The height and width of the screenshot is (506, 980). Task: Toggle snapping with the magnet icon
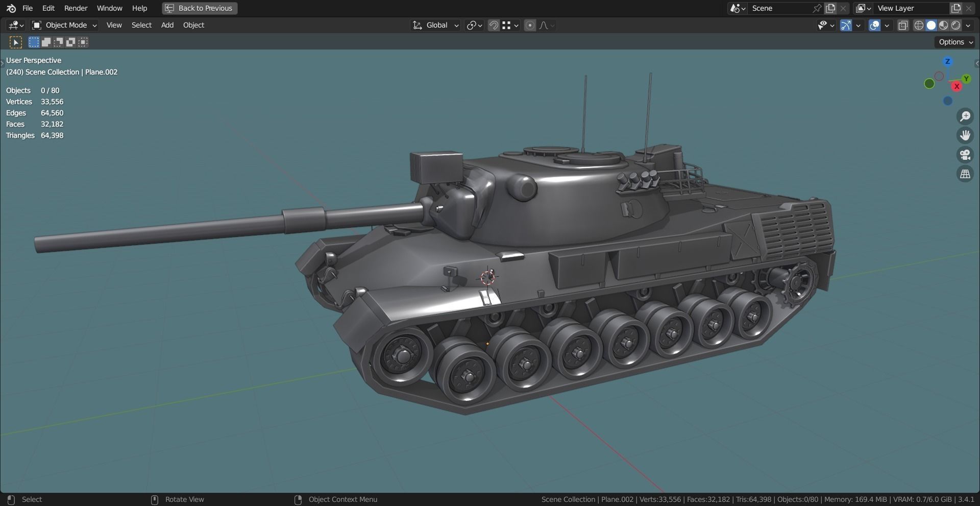point(494,25)
